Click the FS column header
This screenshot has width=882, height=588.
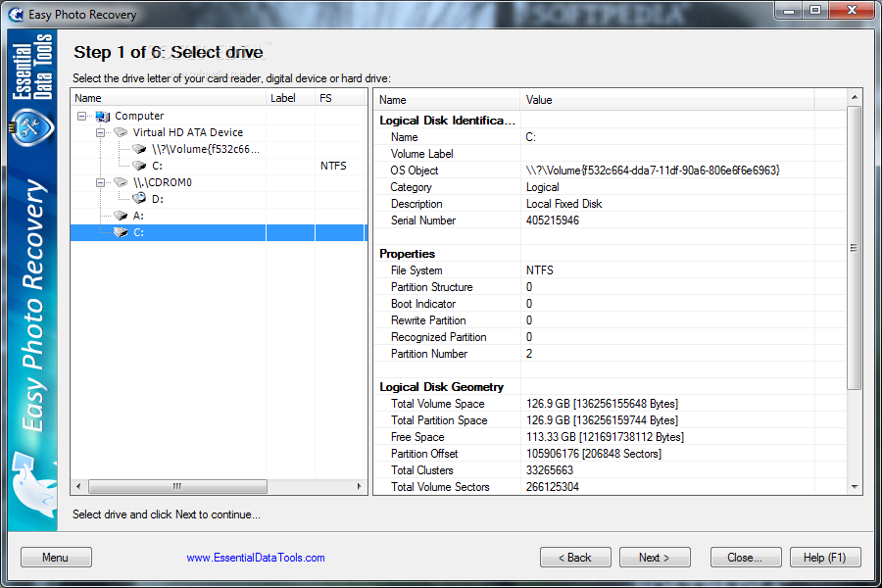(x=339, y=98)
